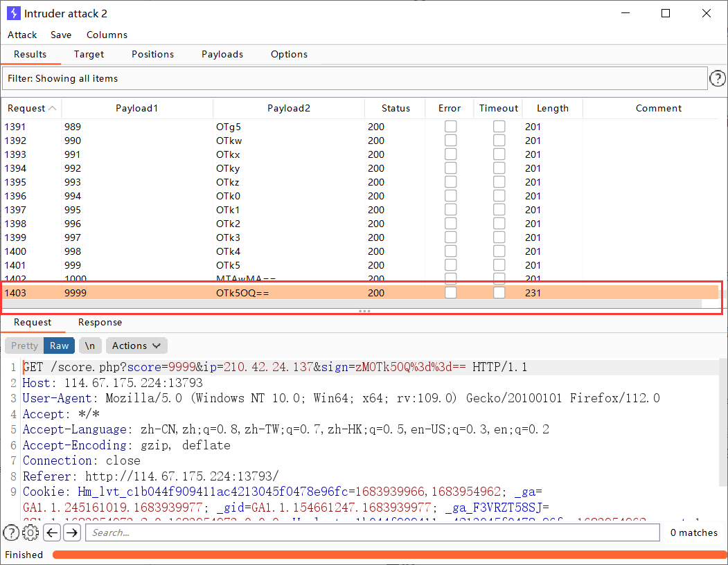Click the Host header line in request
Viewport: 728px width, 565px height.
pos(113,382)
